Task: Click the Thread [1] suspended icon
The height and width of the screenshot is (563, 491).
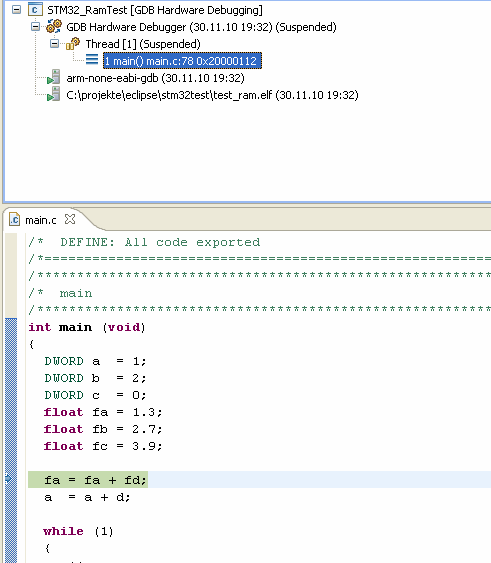Action: pyautogui.click(x=73, y=43)
